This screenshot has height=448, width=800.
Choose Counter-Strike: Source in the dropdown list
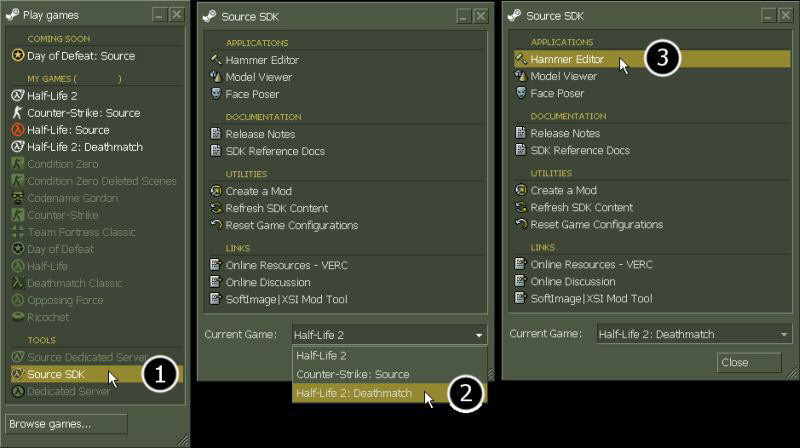click(x=389, y=374)
